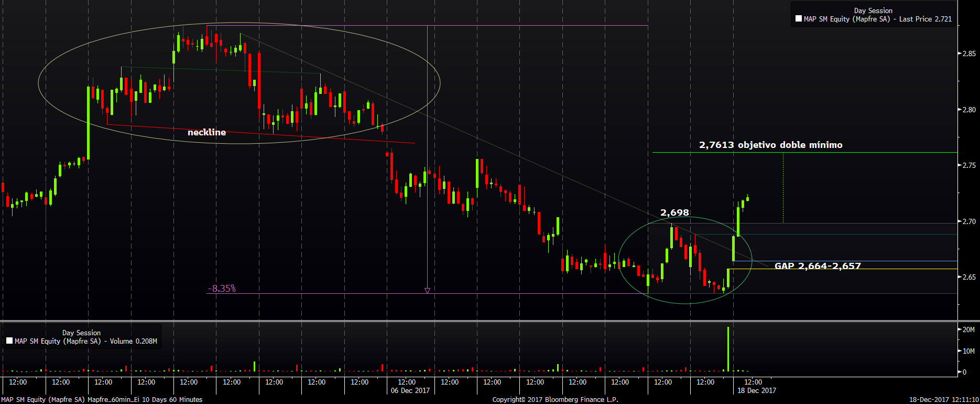Select the 'Volume 0.208M' legend text

point(134,341)
